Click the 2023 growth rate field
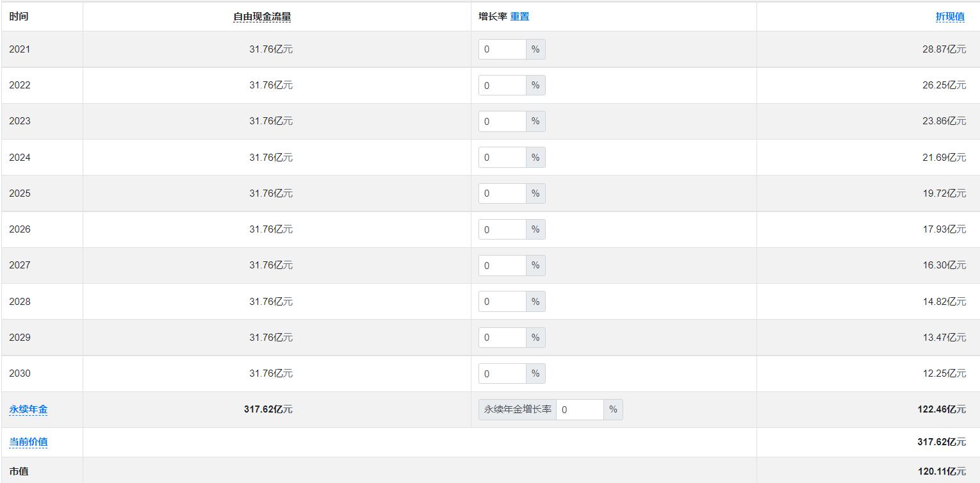 click(x=502, y=121)
